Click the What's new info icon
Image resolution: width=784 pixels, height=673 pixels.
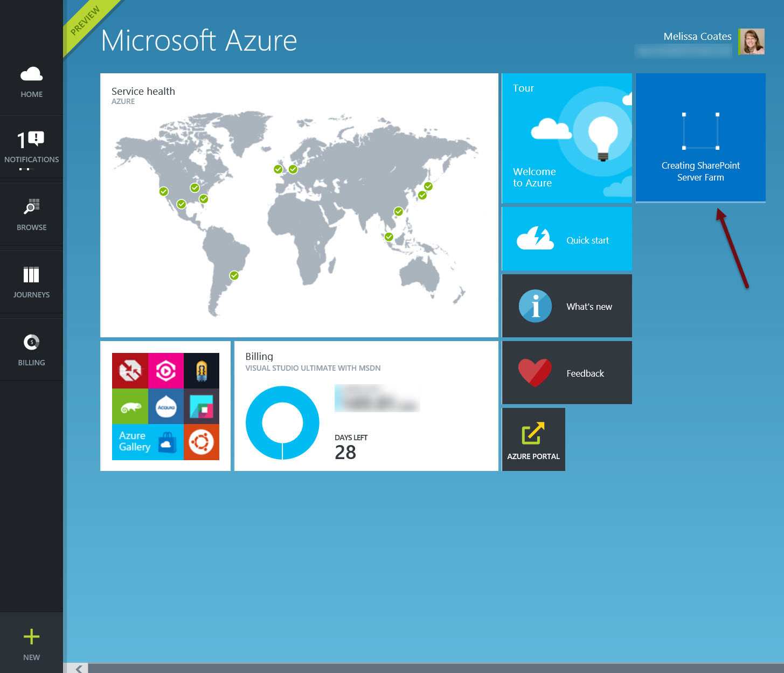535,306
